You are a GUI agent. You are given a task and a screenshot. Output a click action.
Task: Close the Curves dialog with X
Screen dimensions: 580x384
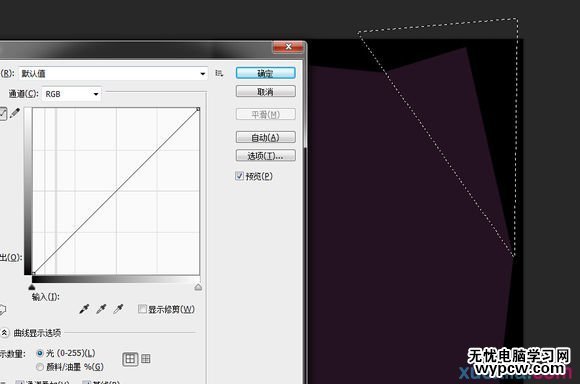click(289, 46)
